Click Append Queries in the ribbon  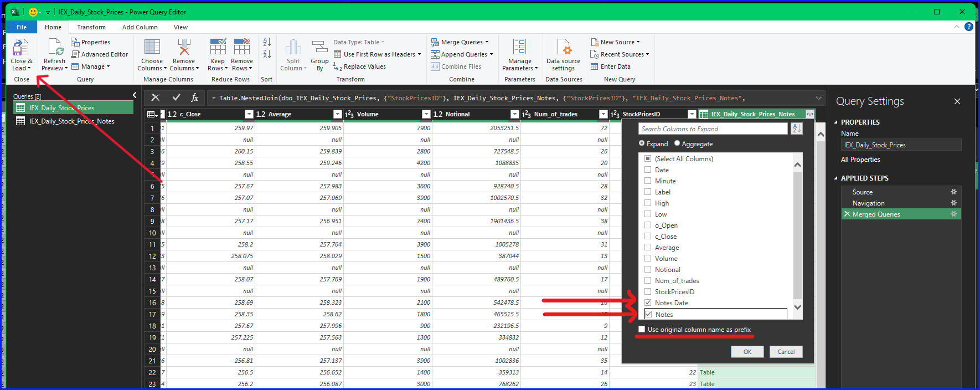click(462, 54)
